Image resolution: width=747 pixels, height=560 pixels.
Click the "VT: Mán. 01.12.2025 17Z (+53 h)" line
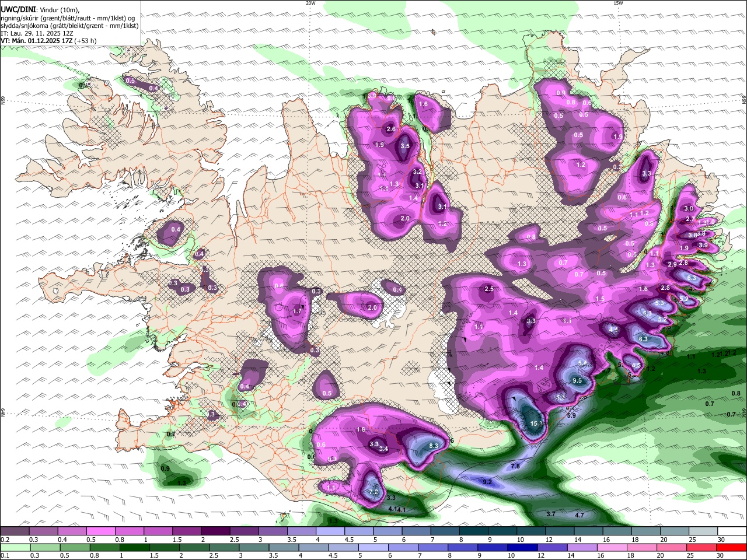[48, 41]
